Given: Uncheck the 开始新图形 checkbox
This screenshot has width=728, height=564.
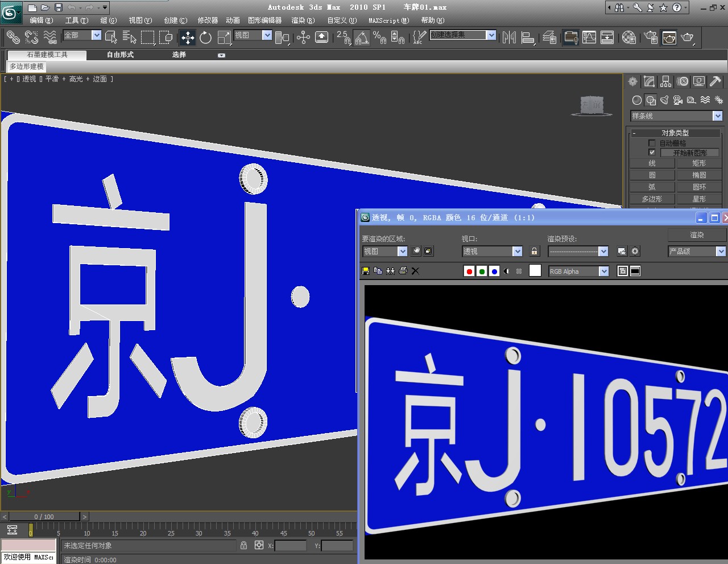Looking at the screenshot, I should [x=652, y=153].
